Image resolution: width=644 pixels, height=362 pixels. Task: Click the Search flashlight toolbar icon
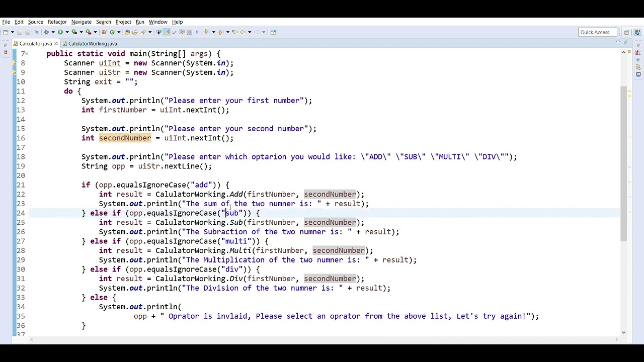[x=143, y=32]
